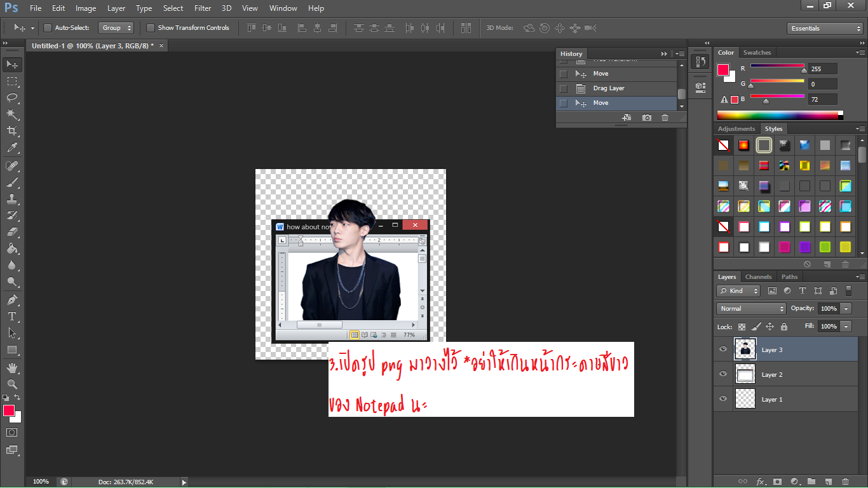Viewport: 868px width, 488px height.
Task: Pick the Horizontal Type tool
Action: click(12, 316)
